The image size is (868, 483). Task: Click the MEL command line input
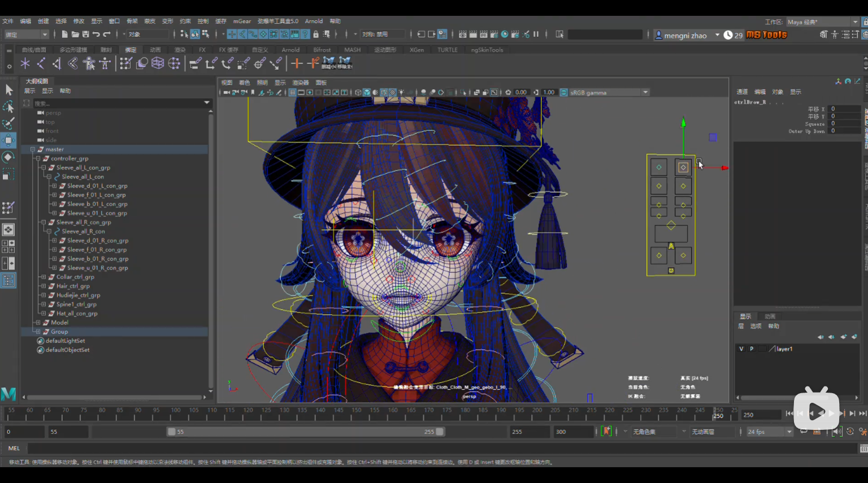tap(442, 449)
